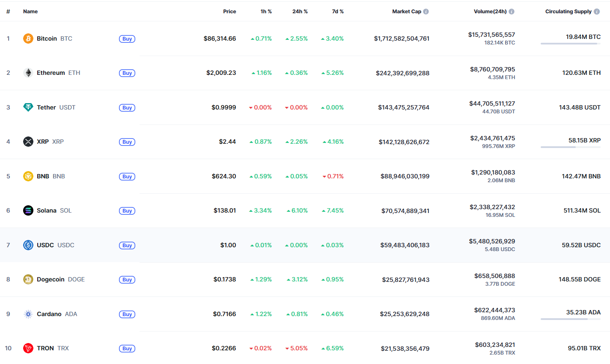Click Cardano's volume $622,444,373
This screenshot has height=364, width=610.
tap(494, 310)
